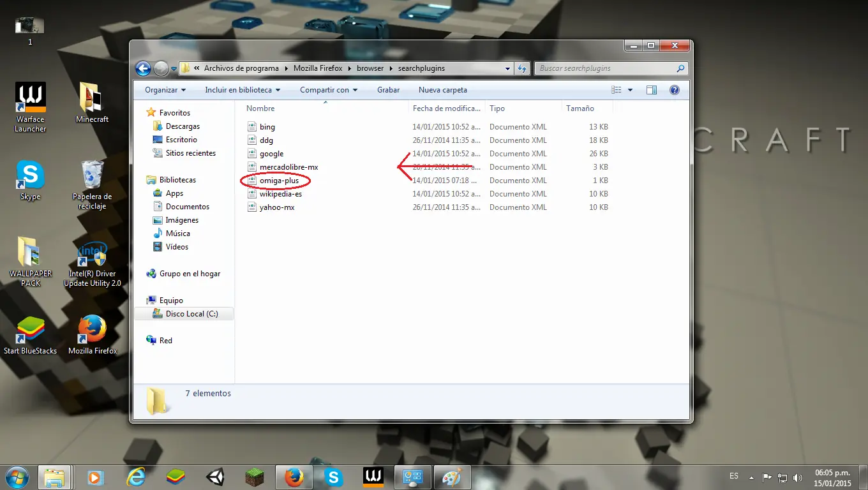
Task: Click the taskbar clock and date
Action: (x=833, y=478)
